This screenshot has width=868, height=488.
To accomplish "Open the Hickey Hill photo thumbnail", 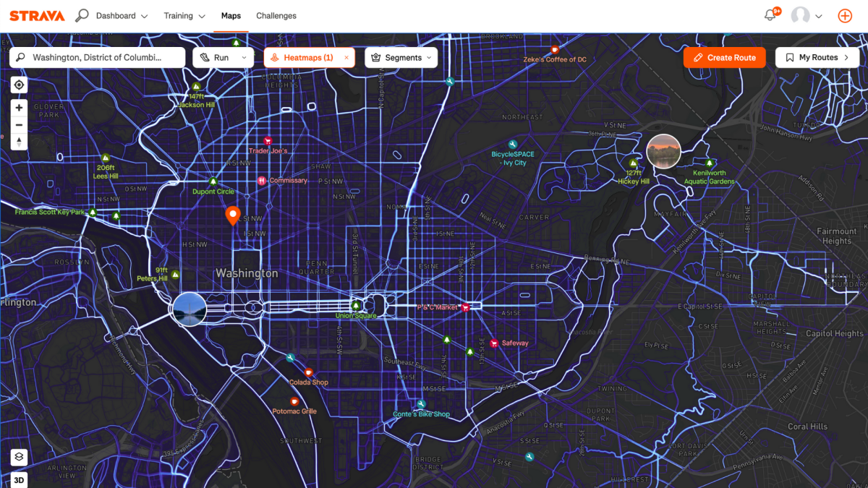I will coord(663,151).
